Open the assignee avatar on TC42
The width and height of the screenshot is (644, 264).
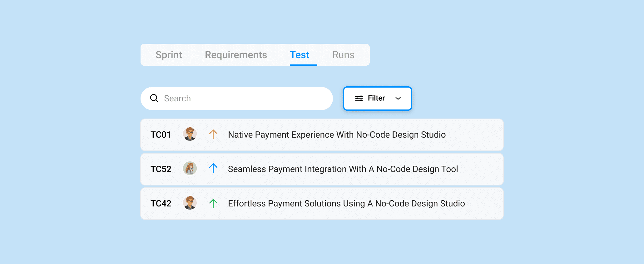coord(190,203)
